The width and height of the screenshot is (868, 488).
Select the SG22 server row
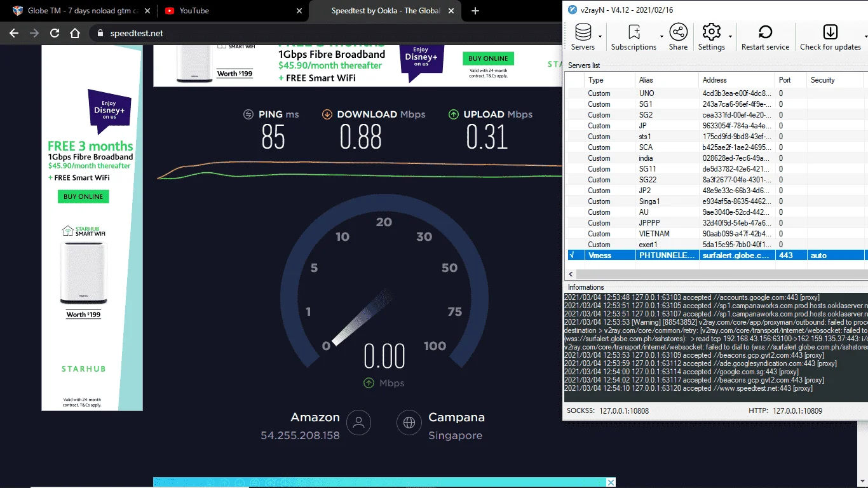[x=715, y=180]
